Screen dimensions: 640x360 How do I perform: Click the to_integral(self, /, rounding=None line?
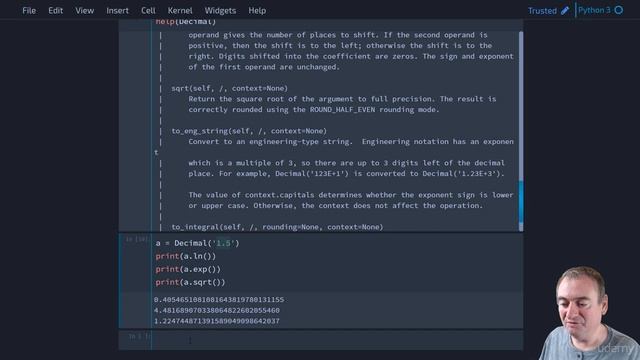point(277,227)
